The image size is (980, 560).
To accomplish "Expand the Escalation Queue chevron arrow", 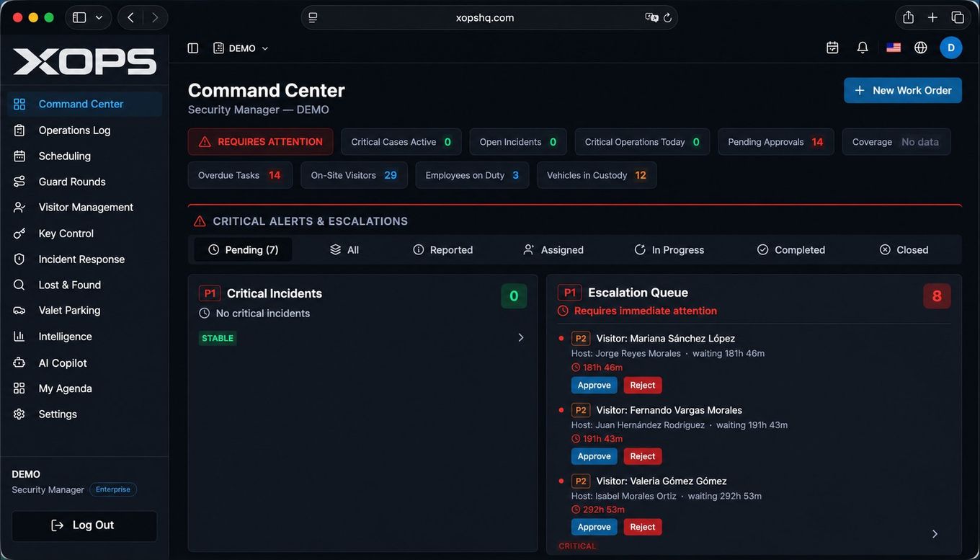I will 935,533.
